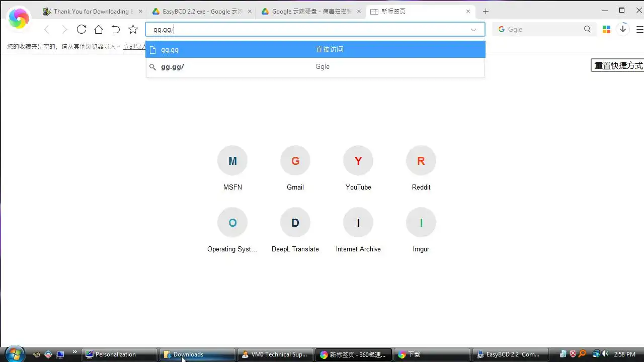This screenshot has height=362, width=644.
Task: Open 新标签页 - 360极速 taskbar item
Action: pyautogui.click(x=354, y=354)
